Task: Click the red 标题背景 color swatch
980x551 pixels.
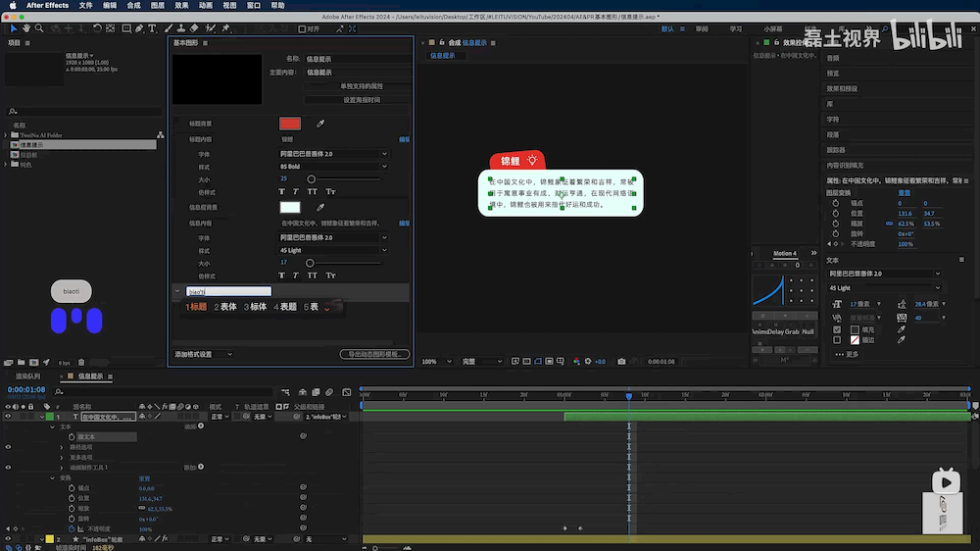Action: click(290, 124)
